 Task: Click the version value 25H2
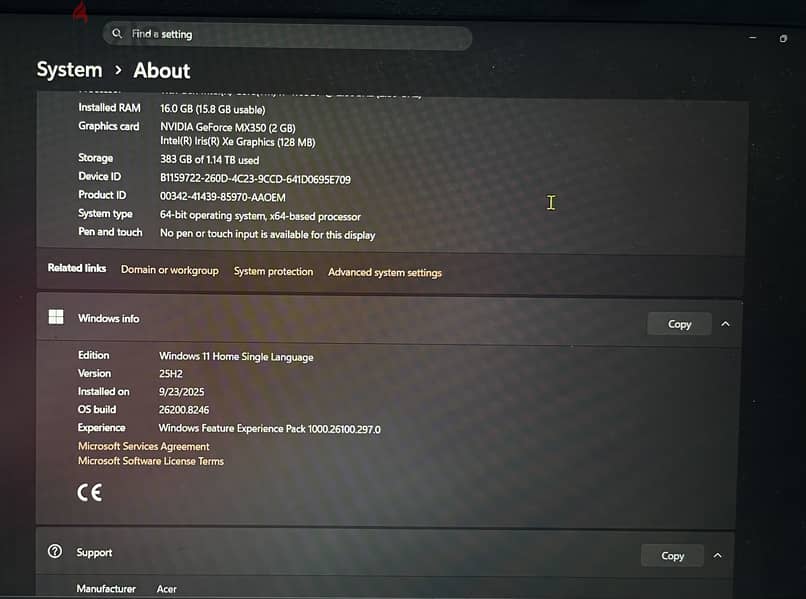(x=171, y=374)
